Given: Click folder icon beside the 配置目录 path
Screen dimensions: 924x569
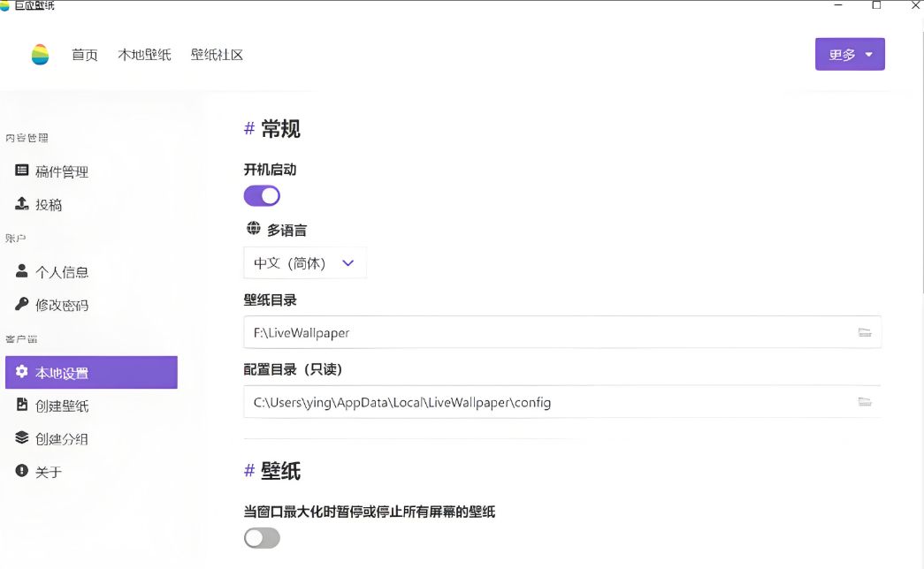Looking at the screenshot, I should pos(867,402).
